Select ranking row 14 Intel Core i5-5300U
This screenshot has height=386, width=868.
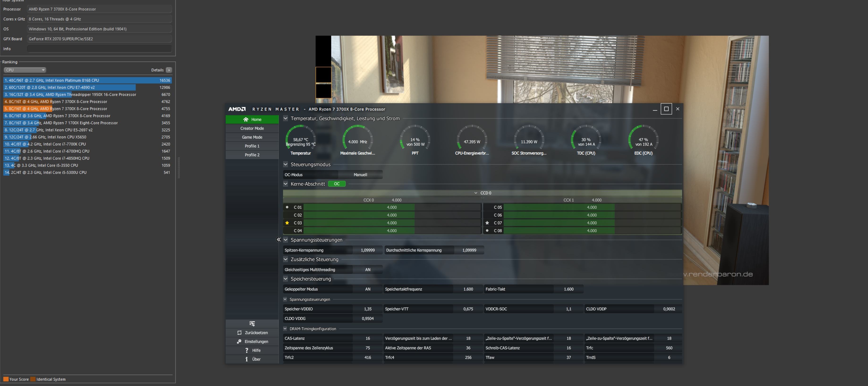88,172
